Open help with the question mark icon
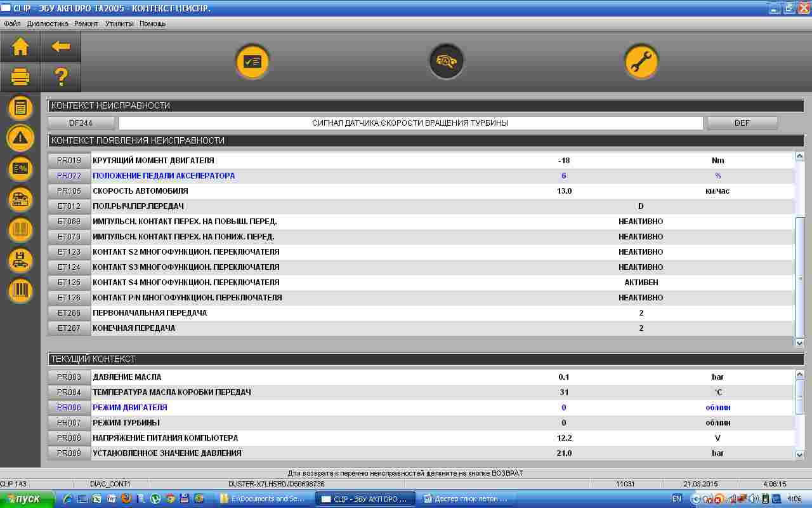The width and height of the screenshot is (812, 508). [61, 77]
